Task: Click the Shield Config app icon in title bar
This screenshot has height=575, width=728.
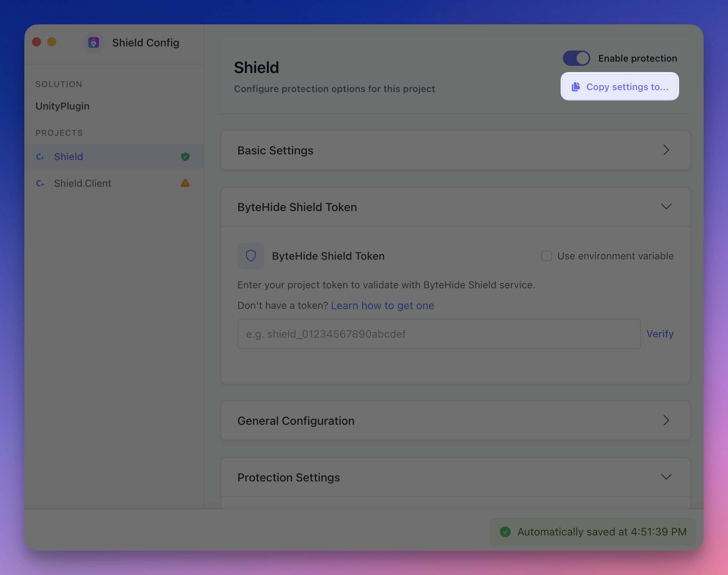Action: click(x=93, y=42)
